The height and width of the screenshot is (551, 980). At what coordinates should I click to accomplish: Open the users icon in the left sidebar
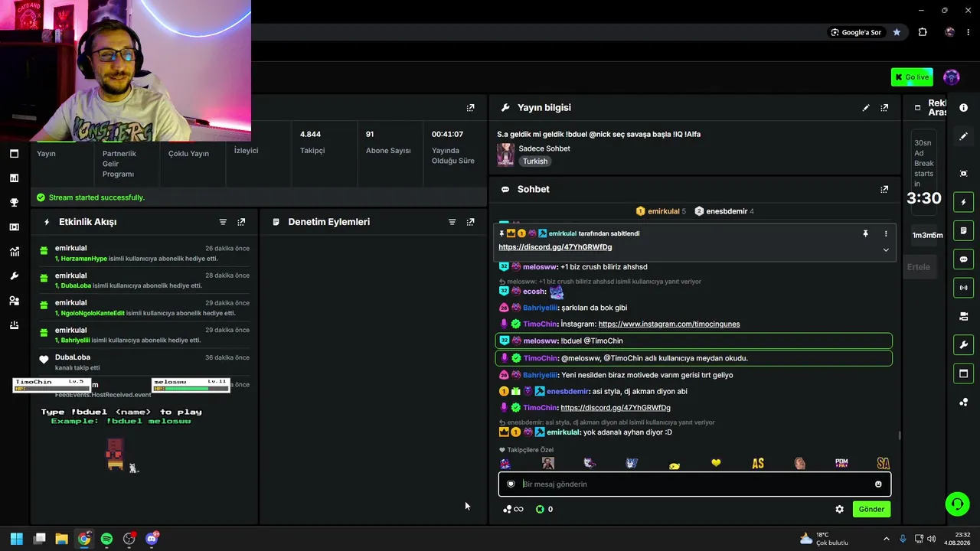(x=14, y=301)
